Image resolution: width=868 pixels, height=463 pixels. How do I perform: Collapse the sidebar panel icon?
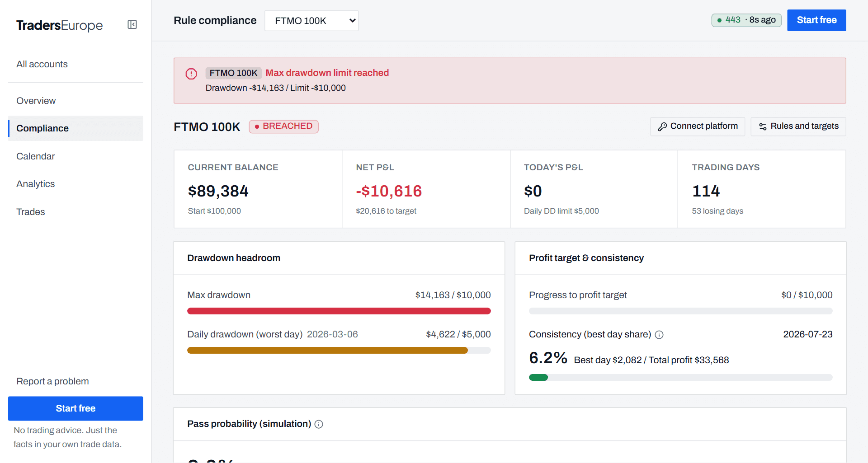pos(132,24)
